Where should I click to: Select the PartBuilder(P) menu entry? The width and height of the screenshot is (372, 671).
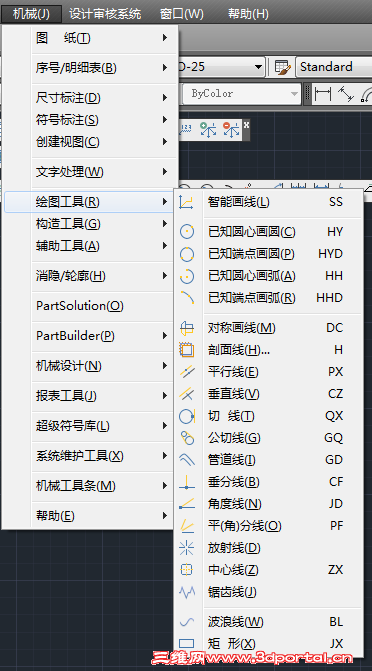89,336
